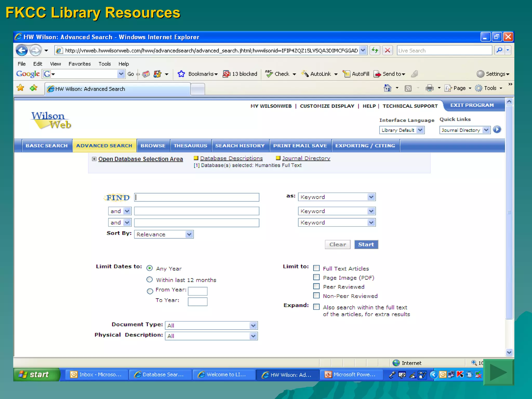Click the Customize Display link
Image resolution: width=532 pixels, height=399 pixels.
[327, 106]
